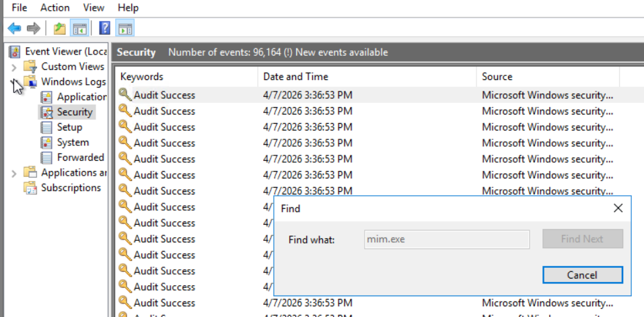
Task: Click the Up One Level folder icon
Action: click(x=60, y=28)
